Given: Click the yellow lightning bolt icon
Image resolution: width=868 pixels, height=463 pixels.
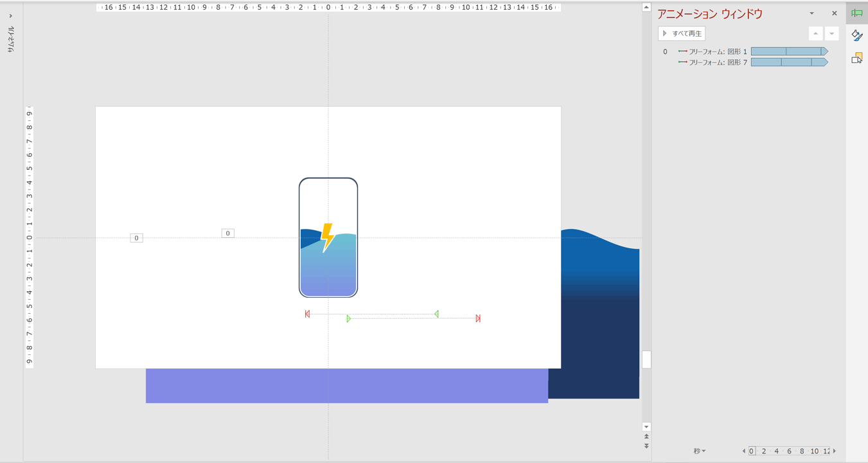Looking at the screenshot, I should click(327, 237).
